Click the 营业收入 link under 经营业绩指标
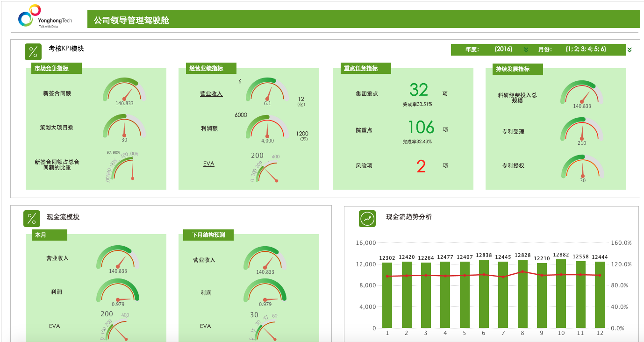Screen dimensions: 644x342 click(x=211, y=94)
